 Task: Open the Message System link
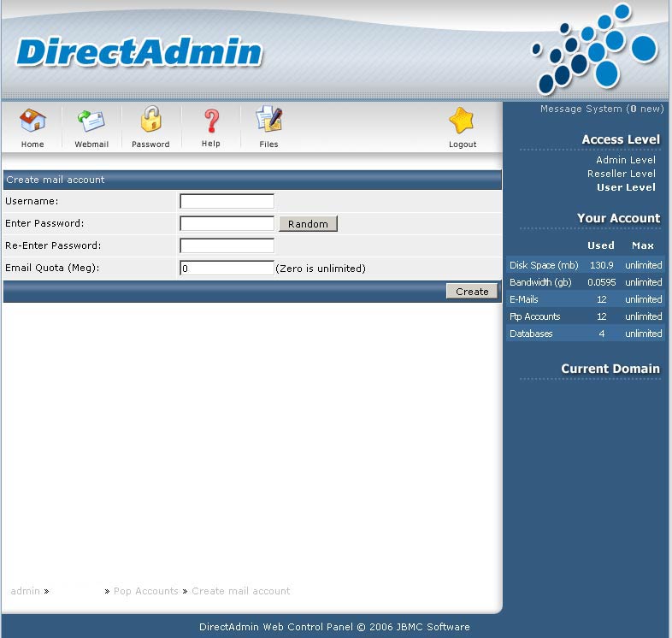tap(601, 109)
